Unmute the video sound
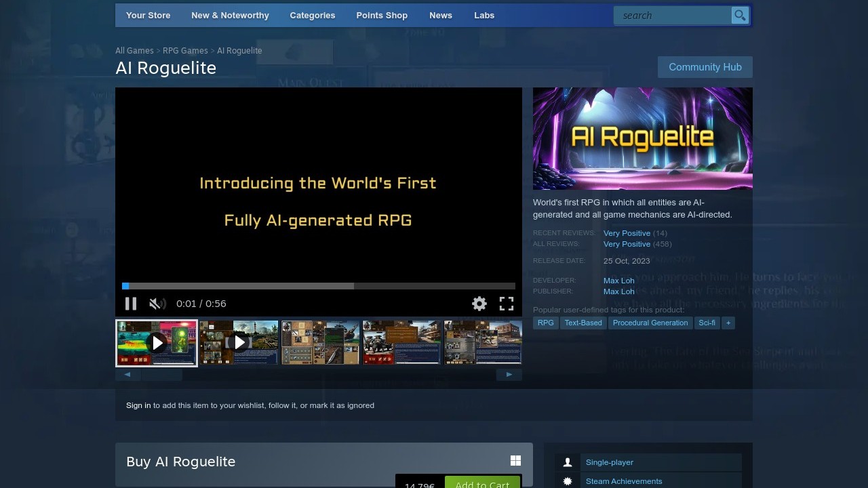Viewport: 868px width, 488px height. (157, 304)
